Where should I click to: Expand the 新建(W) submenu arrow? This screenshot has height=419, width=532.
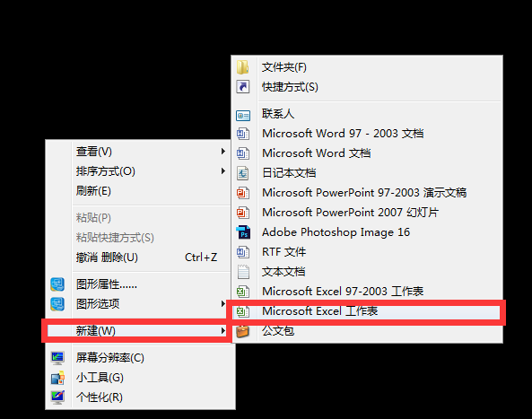pyautogui.click(x=222, y=330)
